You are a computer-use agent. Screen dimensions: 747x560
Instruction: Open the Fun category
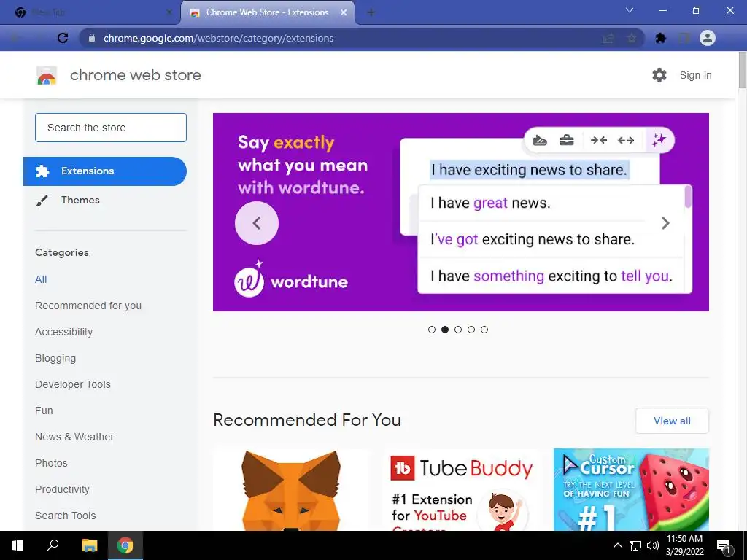pyautogui.click(x=44, y=411)
